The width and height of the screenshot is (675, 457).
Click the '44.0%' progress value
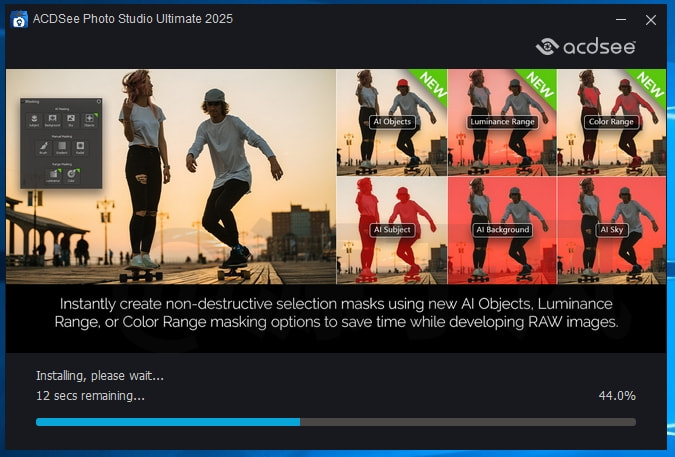pyautogui.click(x=617, y=396)
